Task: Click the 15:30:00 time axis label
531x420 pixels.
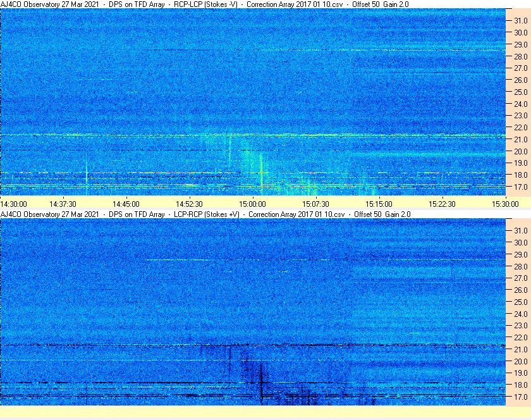Action: point(505,204)
